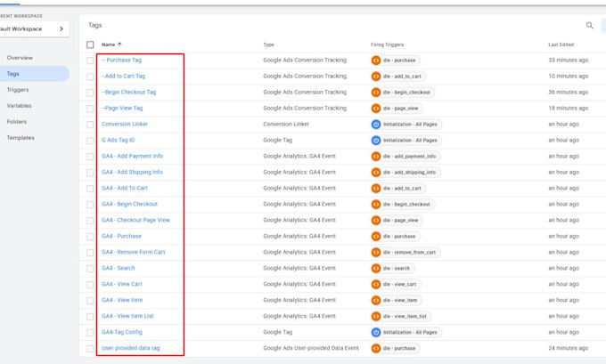Click trigger icon in GA4 - Purchase row
The width and height of the screenshot is (606, 364).
point(376,236)
